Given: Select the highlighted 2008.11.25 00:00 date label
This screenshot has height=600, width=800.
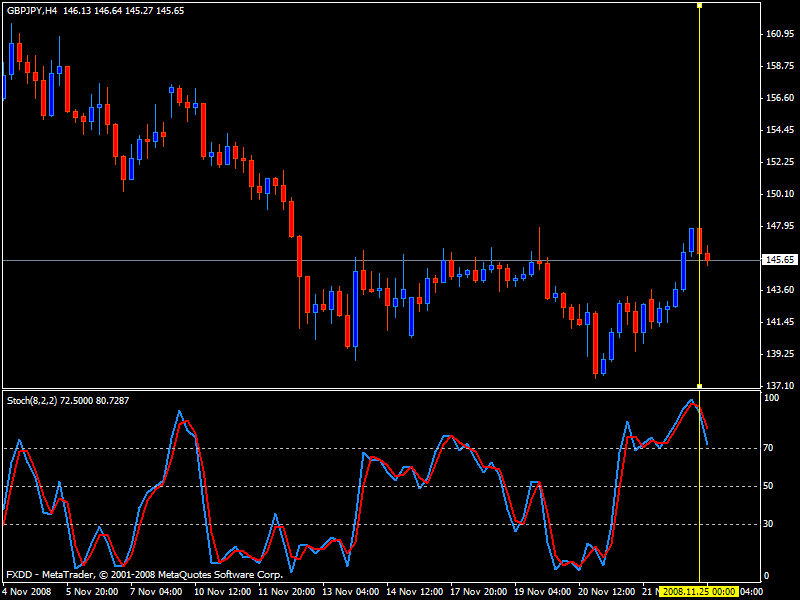Looking at the screenshot, I should pyautogui.click(x=699, y=591).
